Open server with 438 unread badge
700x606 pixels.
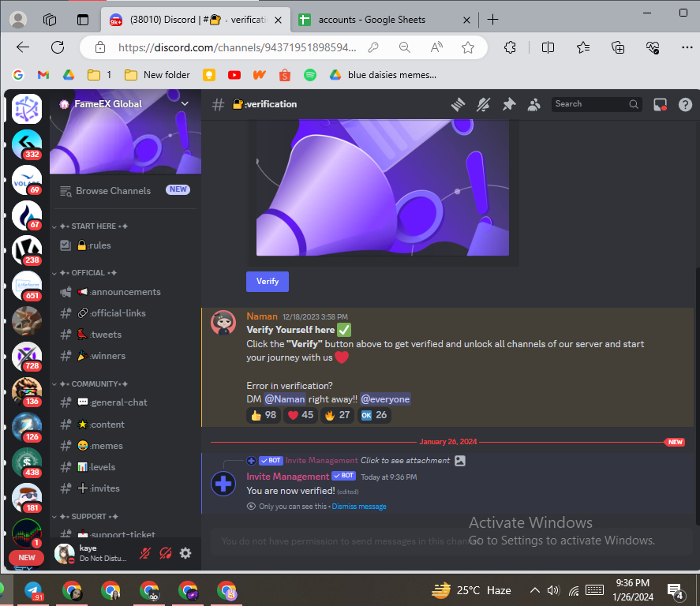coord(27,462)
